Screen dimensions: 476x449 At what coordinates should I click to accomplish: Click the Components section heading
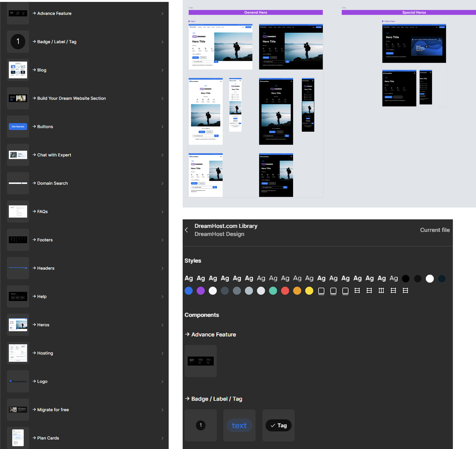(x=202, y=315)
